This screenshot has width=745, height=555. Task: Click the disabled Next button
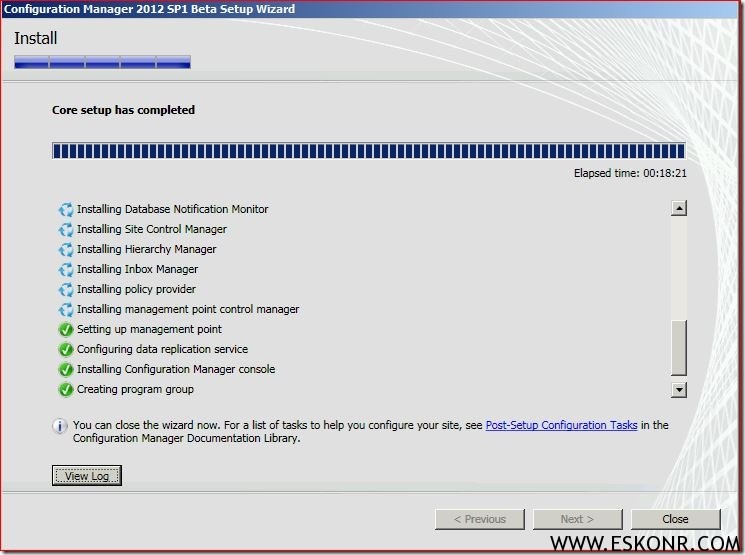(577, 519)
